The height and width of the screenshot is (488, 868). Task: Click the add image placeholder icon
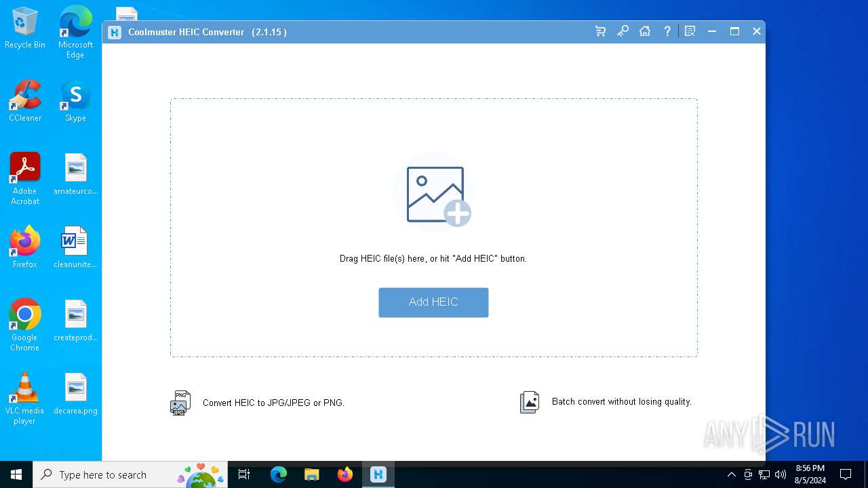(x=434, y=193)
